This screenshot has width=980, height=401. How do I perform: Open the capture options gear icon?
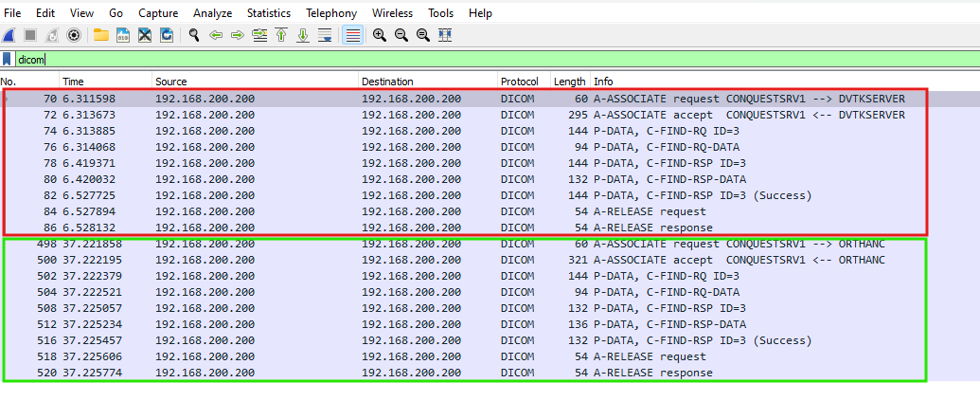tap(73, 35)
